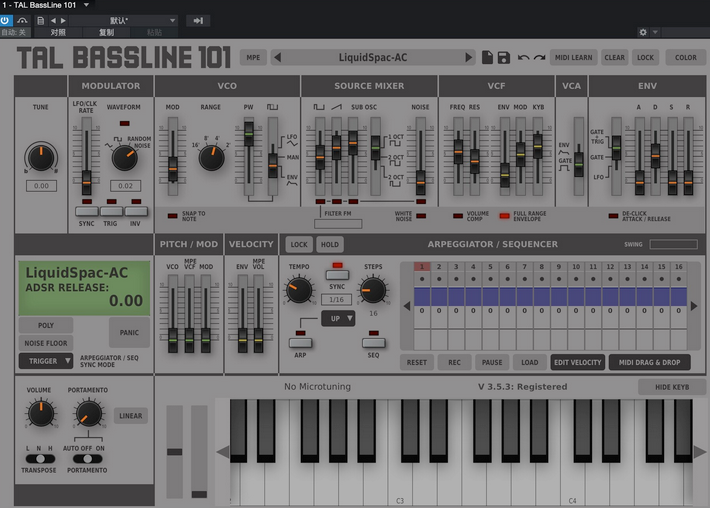Click the TUNE value field 0.00
The image size is (710, 508).
(41, 186)
